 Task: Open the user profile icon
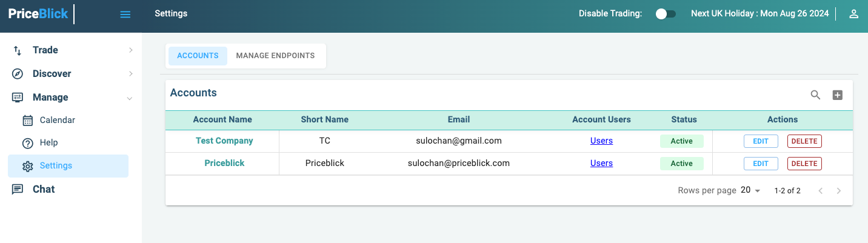pos(853,14)
